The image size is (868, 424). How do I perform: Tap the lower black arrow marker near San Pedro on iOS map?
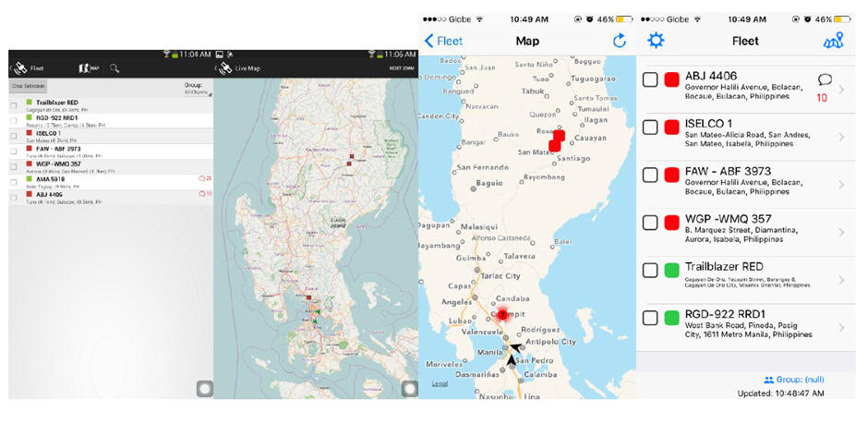click(512, 360)
